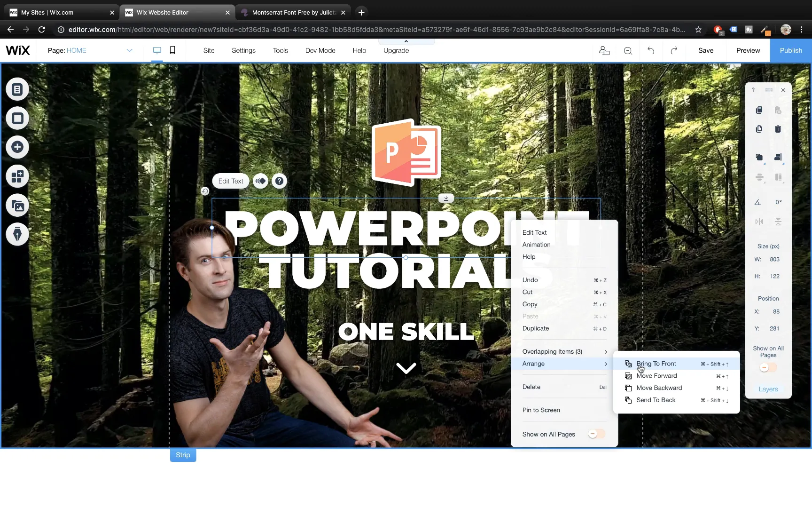The image size is (812, 508).
Task: Switch to desktop view icon
Action: click(x=157, y=50)
